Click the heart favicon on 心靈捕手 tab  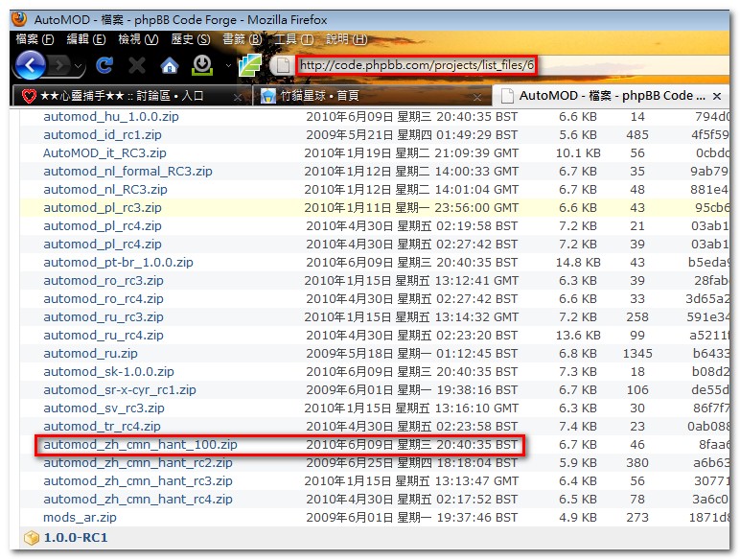click(x=29, y=96)
